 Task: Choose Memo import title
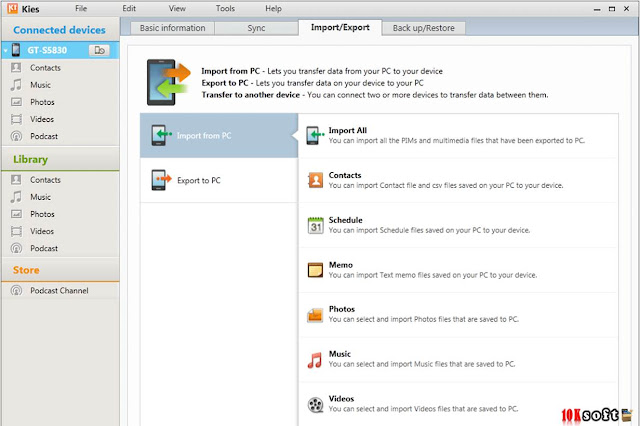click(340, 265)
